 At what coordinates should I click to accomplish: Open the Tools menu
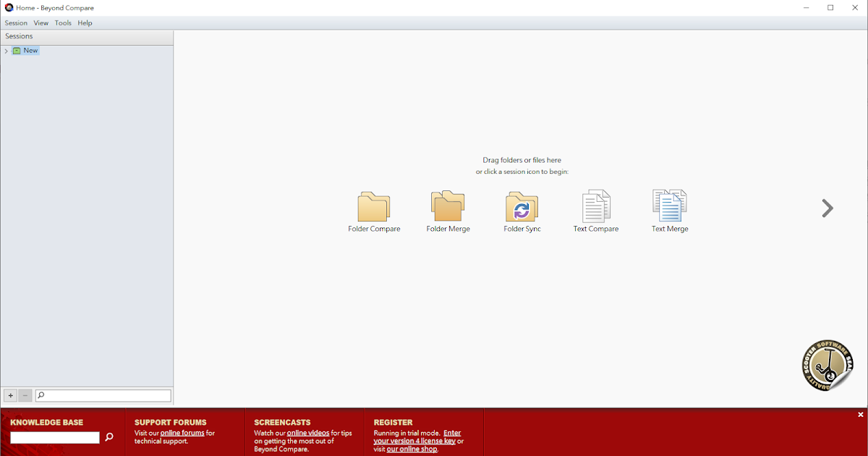click(x=63, y=23)
